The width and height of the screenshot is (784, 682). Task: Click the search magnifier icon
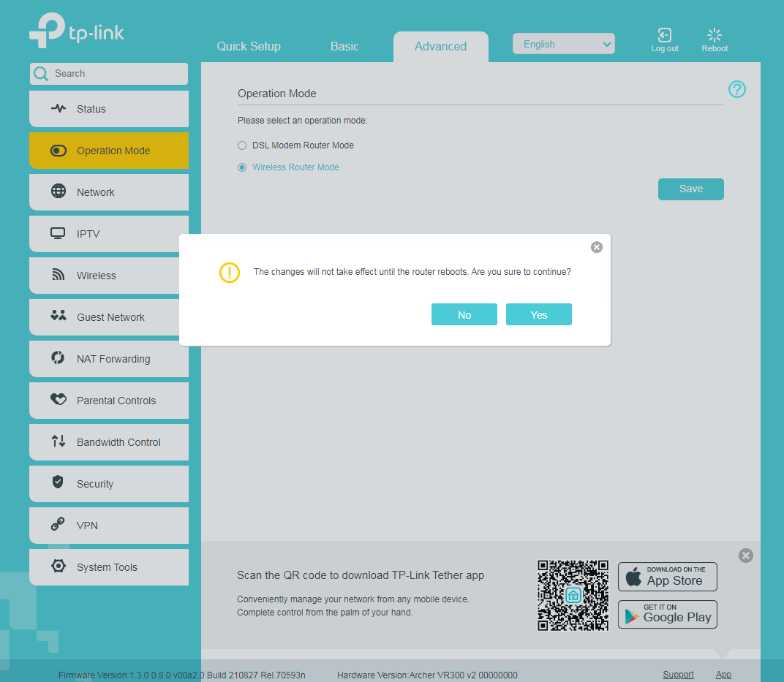pos(41,74)
